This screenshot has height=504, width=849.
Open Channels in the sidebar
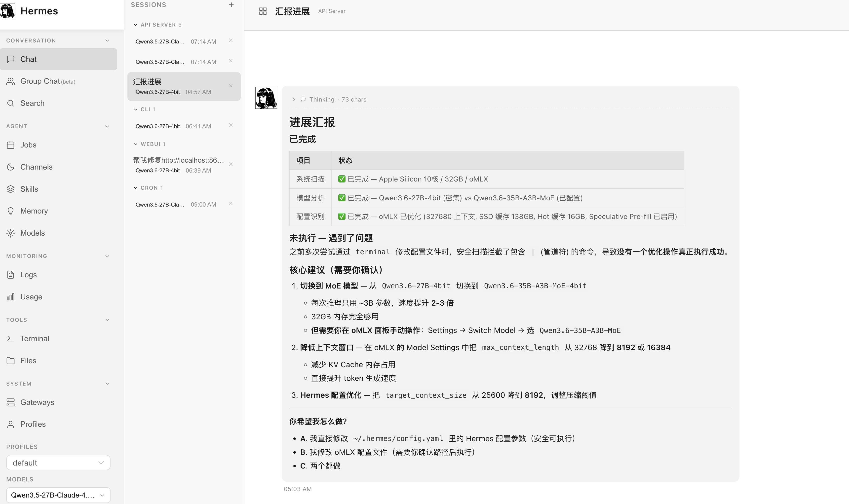pyautogui.click(x=36, y=167)
